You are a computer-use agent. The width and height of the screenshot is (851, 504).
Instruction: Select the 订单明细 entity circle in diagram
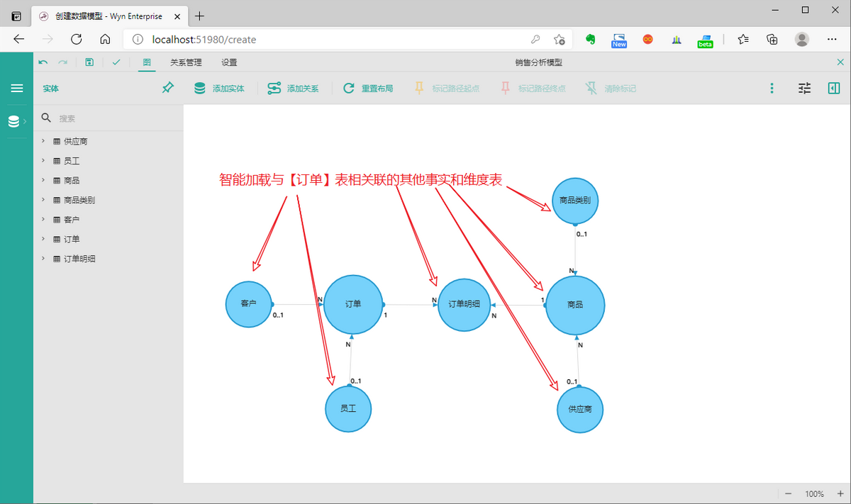465,305
